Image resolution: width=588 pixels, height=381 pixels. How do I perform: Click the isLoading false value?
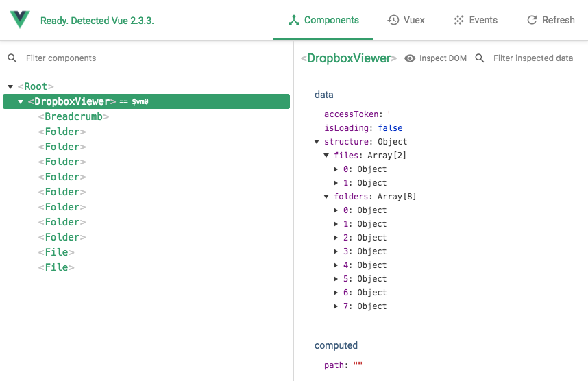click(390, 128)
